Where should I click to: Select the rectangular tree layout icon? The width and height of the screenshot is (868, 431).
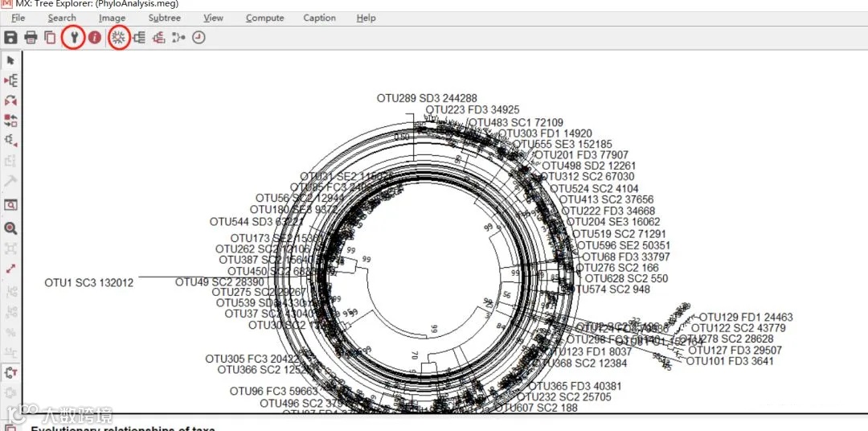click(139, 38)
